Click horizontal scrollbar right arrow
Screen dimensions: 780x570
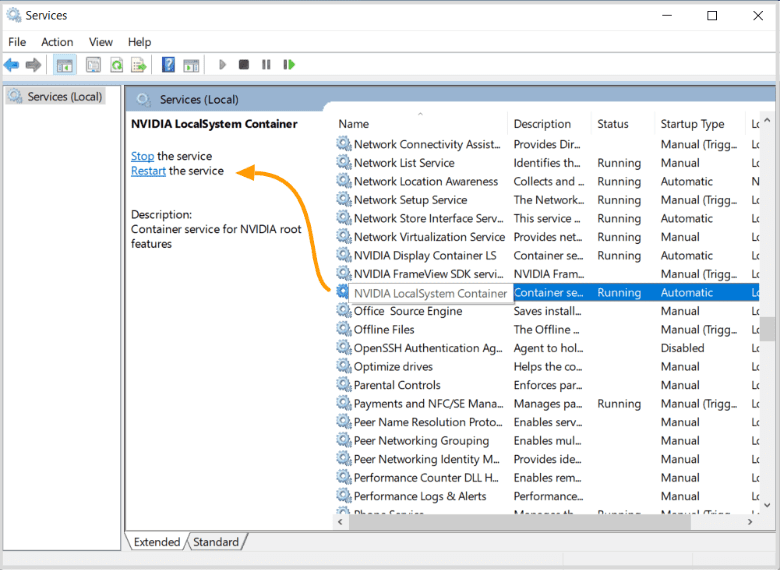point(750,522)
